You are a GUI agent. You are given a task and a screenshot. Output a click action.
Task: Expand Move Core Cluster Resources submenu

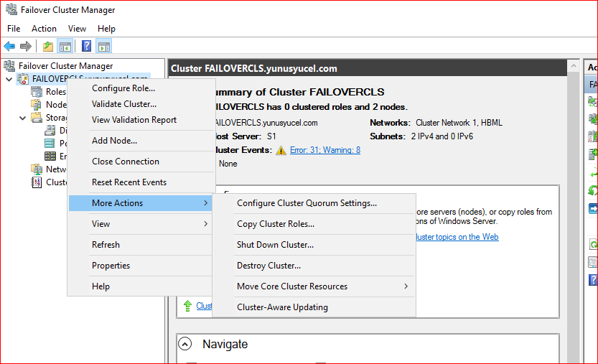point(406,286)
